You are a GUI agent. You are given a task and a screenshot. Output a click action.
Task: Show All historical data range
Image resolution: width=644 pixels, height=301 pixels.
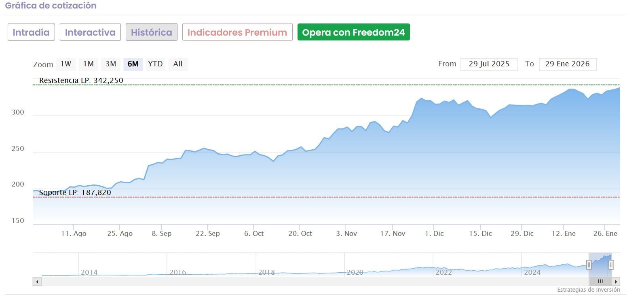(178, 64)
